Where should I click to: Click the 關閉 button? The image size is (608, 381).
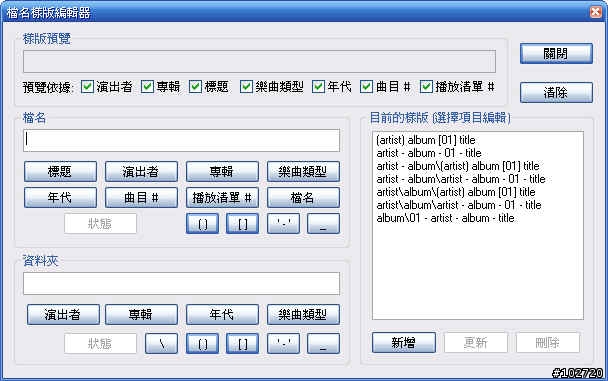(x=556, y=53)
